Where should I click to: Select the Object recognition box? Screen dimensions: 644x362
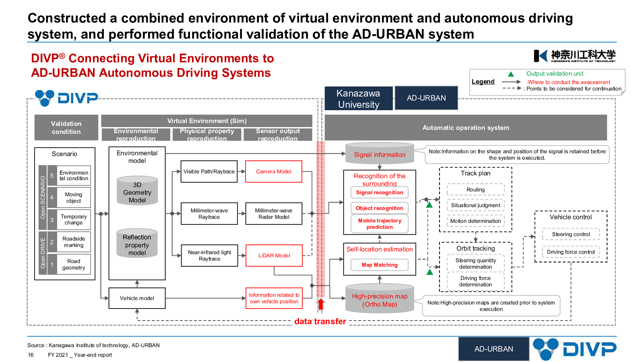click(x=380, y=208)
